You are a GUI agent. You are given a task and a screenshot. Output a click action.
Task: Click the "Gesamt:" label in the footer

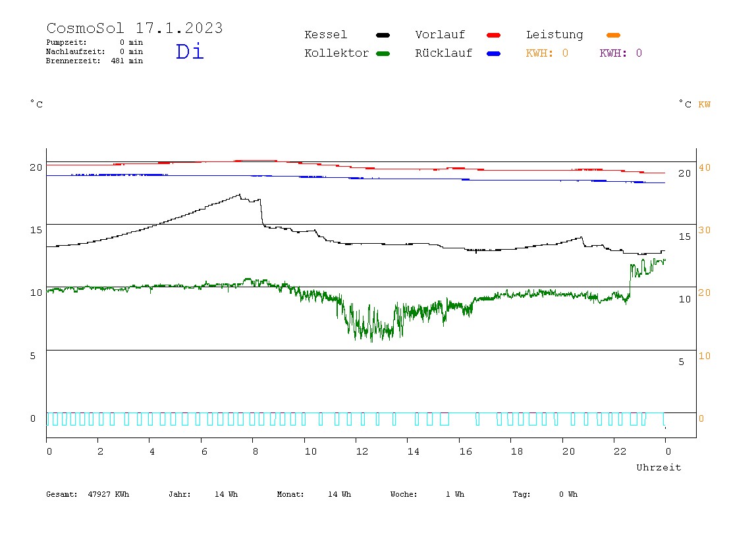point(62,494)
